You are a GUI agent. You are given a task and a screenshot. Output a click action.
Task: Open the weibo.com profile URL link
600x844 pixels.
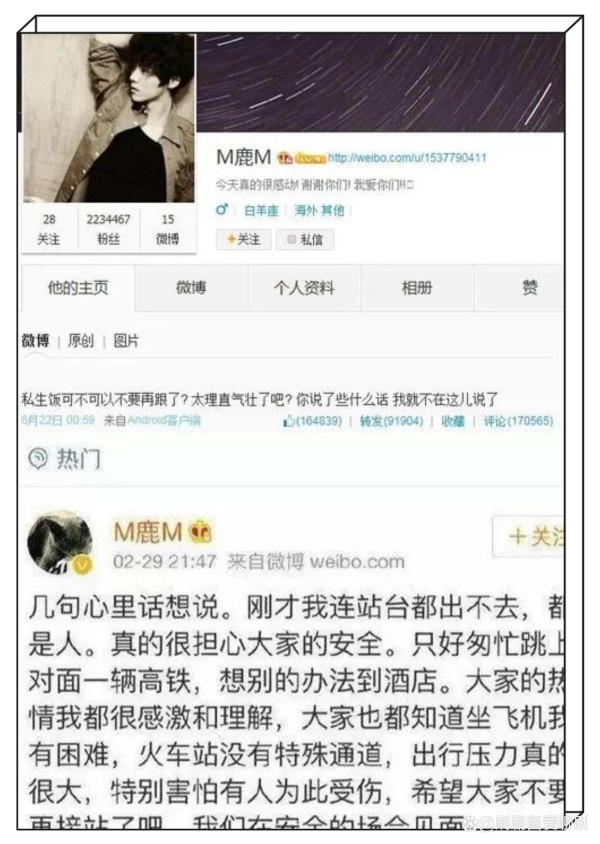pos(407,158)
